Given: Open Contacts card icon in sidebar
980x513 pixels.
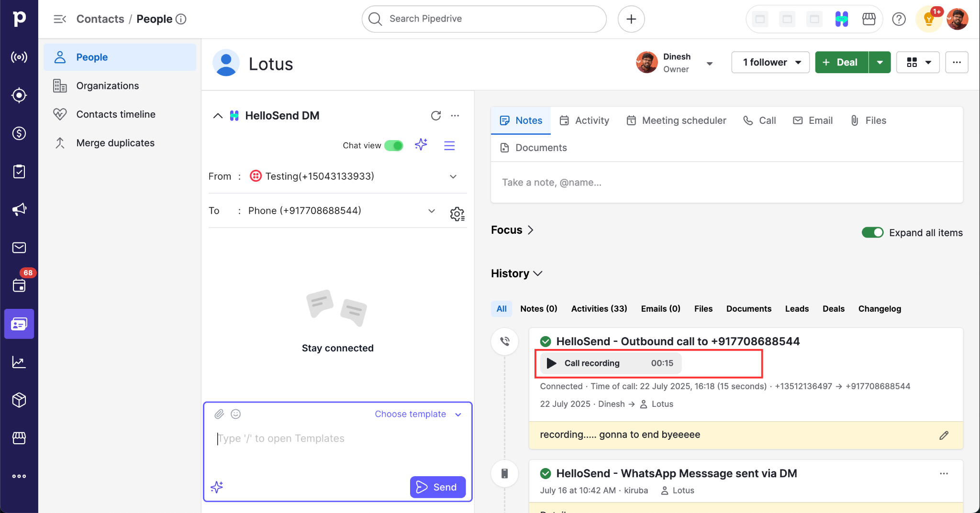Looking at the screenshot, I should click(x=19, y=324).
